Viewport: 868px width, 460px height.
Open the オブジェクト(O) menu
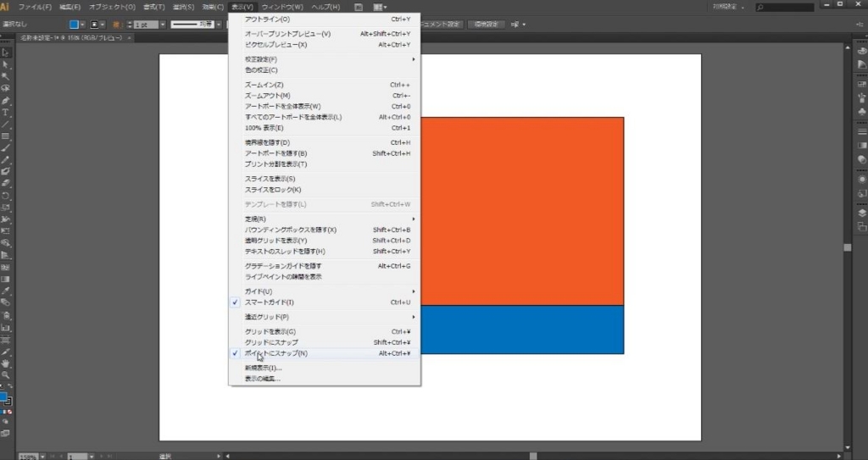[x=112, y=7]
